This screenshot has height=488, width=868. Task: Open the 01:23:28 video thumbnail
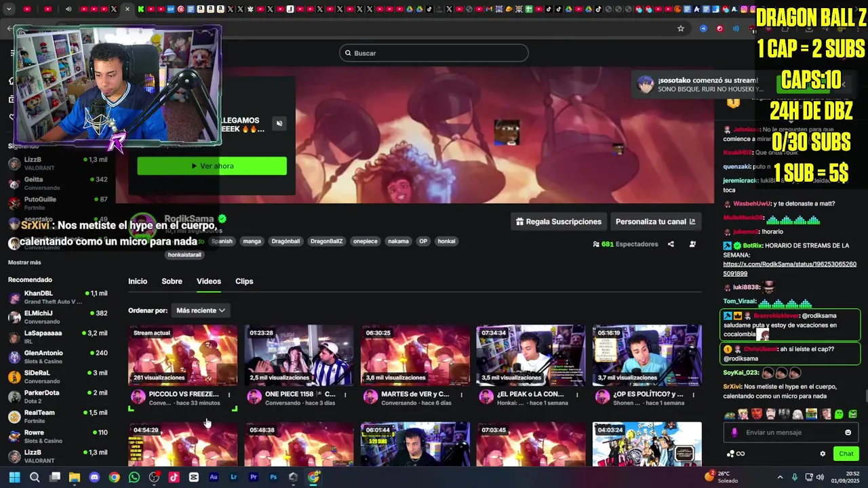299,355
